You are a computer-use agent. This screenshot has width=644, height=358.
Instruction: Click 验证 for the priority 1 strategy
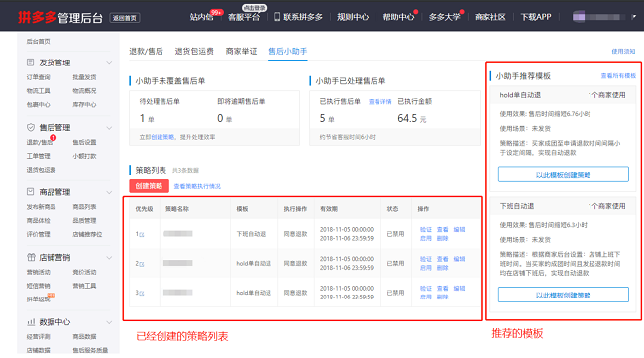[x=426, y=229]
